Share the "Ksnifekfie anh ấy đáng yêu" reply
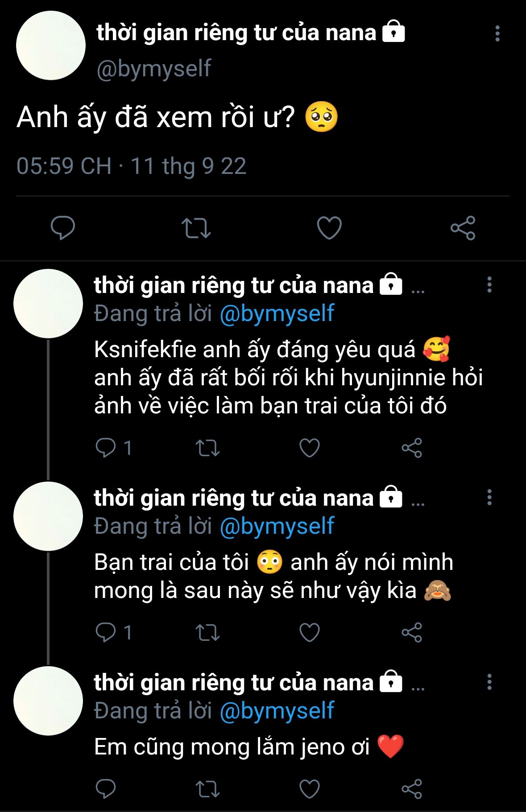 click(x=412, y=448)
